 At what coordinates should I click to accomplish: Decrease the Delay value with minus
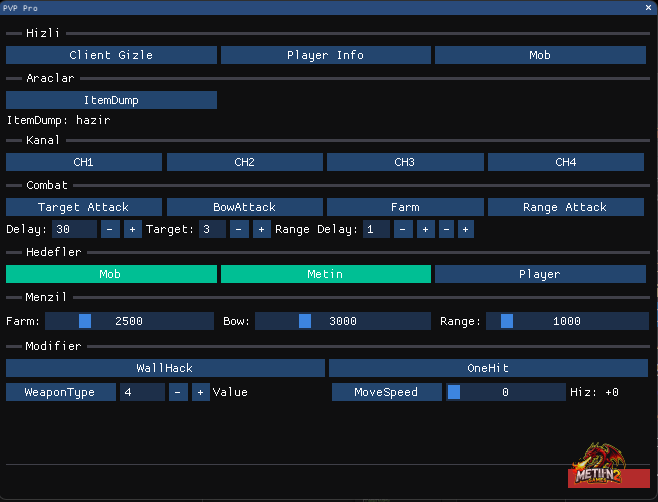click(110, 229)
